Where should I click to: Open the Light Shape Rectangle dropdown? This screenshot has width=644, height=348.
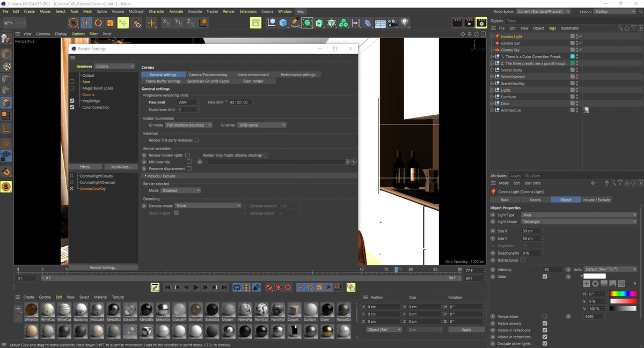(579, 221)
